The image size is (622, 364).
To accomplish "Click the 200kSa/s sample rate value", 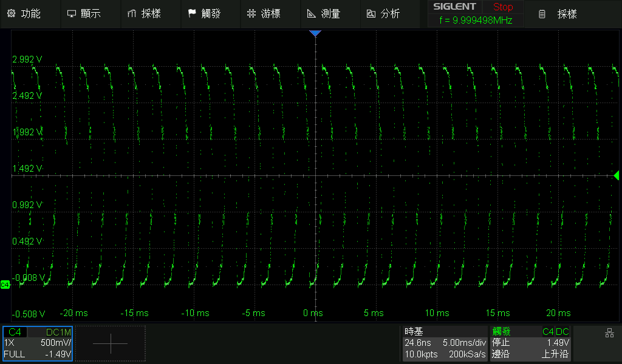I will pos(467,354).
